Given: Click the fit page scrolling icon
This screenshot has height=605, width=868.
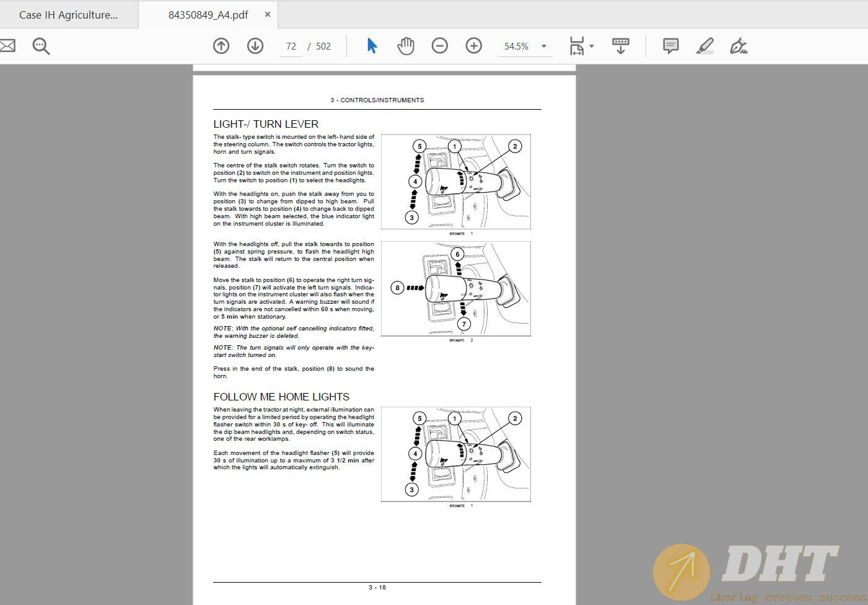Looking at the screenshot, I should pyautogui.click(x=577, y=46).
